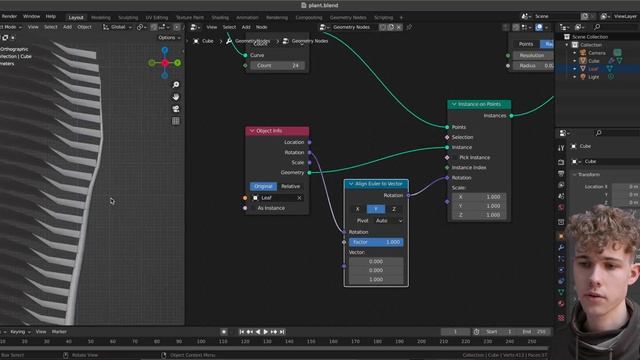Open the Global orientation dropdown
The height and width of the screenshot is (360, 640).
(x=117, y=27)
